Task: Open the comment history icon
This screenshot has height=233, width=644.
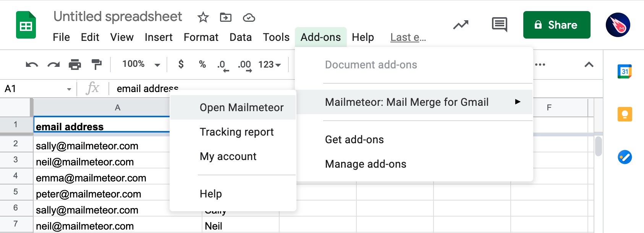Action: point(499,25)
